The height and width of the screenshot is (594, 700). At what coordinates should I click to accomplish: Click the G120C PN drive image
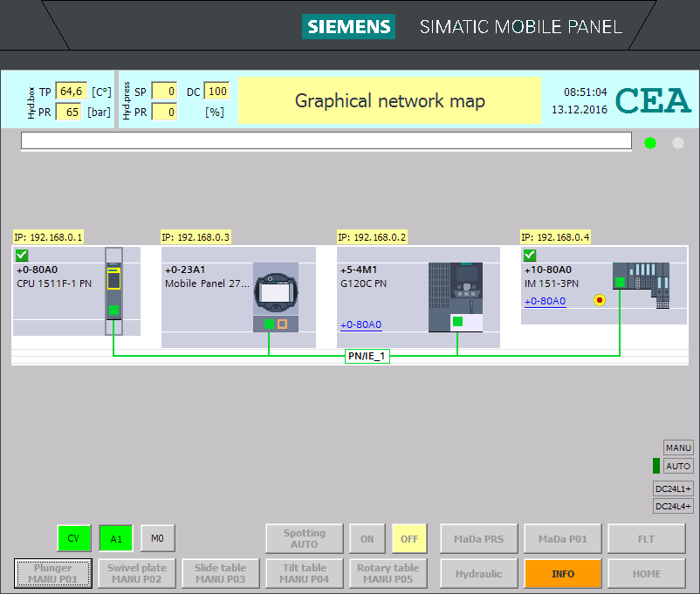pyautogui.click(x=456, y=297)
